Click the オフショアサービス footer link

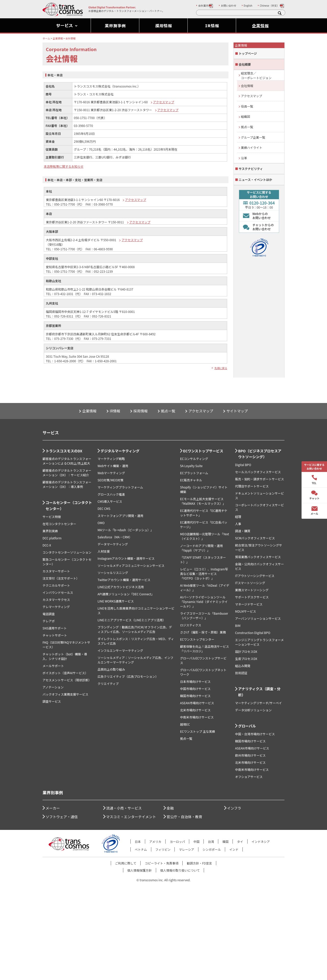pyautogui.click(x=249, y=777)
